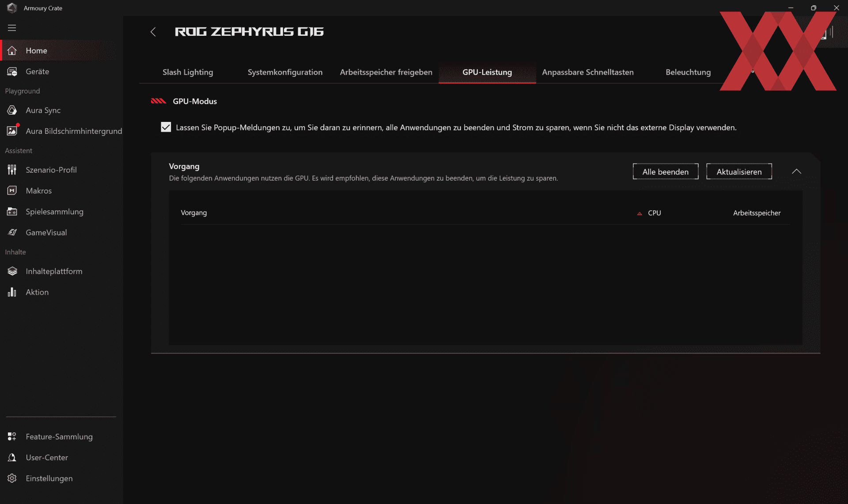This screenshot has height=504, width=848.
Task: Open the GameVisual icon
Action: click(x=12, y=232)
